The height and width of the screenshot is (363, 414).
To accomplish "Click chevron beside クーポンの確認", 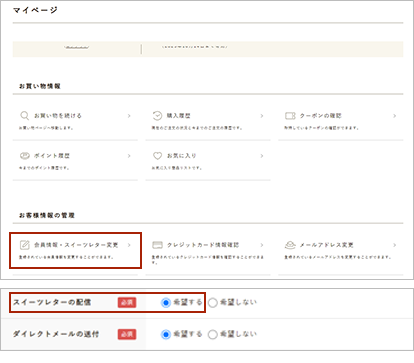I will point(394,116).
